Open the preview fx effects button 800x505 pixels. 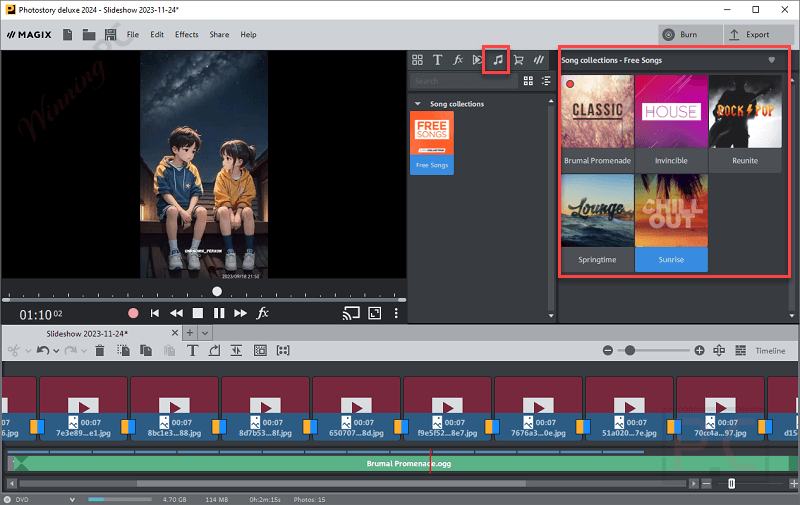(262, 313)
